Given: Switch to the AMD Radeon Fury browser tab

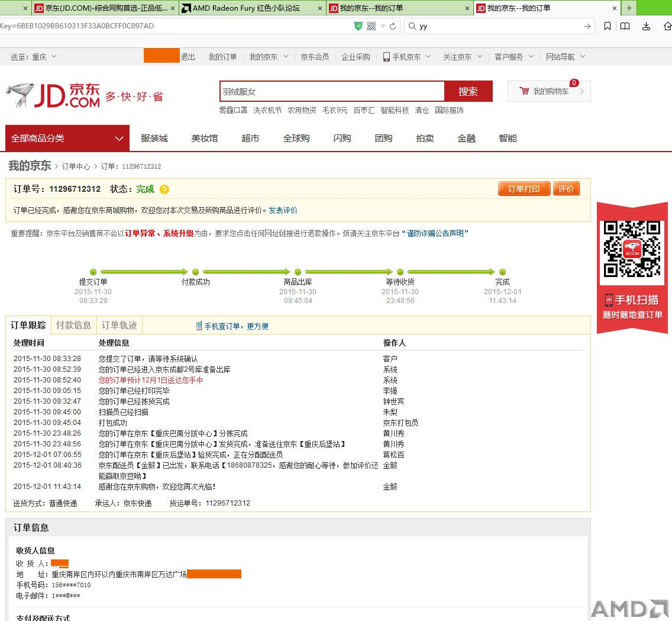Looking at the screenshot, I should pyautogui.click(x=252, y=8).
